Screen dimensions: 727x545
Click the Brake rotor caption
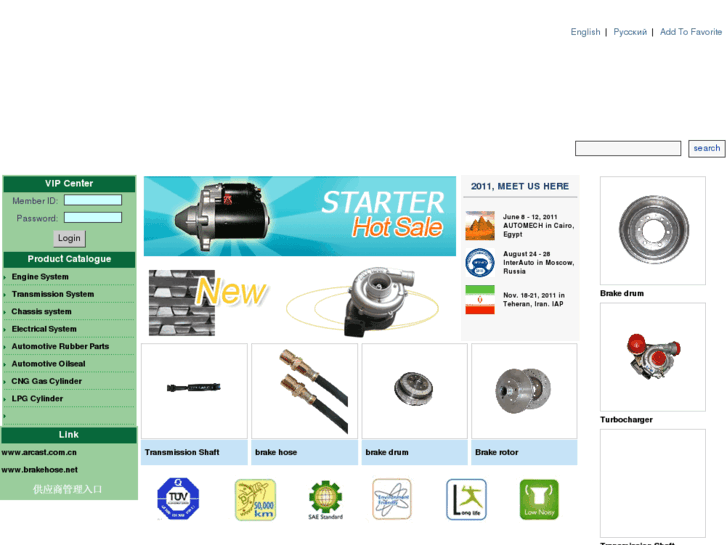click(x=497, y=452)
